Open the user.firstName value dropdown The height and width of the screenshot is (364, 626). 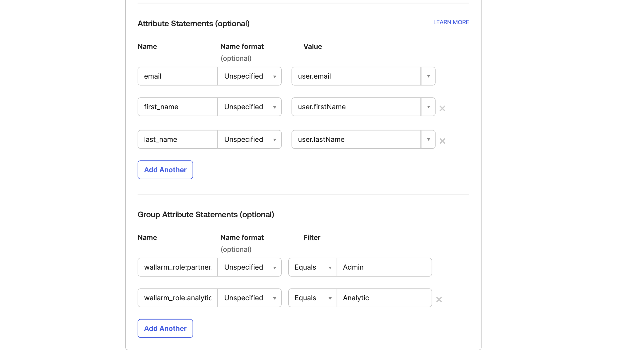[x=428, y=107]
